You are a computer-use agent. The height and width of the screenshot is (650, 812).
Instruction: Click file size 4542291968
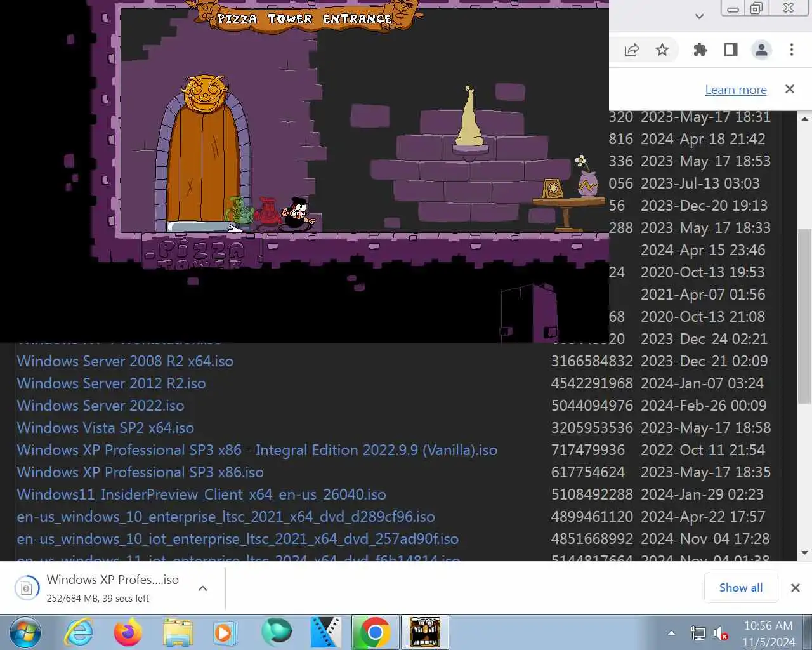pos(592,383)
